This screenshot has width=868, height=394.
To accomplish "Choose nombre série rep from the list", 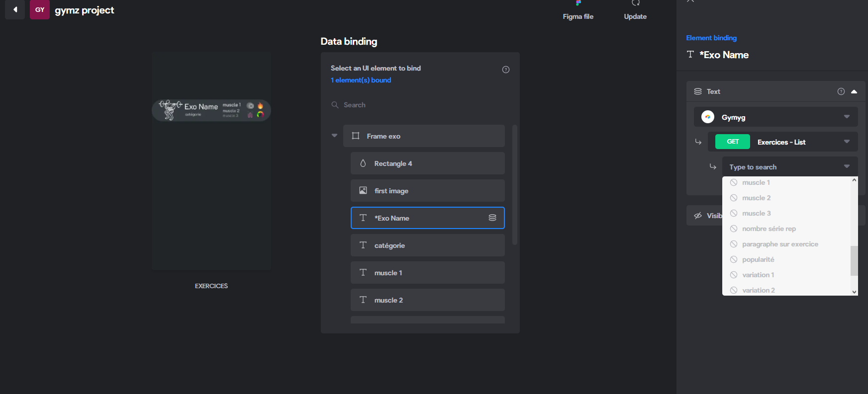I will tap(786, 229).
